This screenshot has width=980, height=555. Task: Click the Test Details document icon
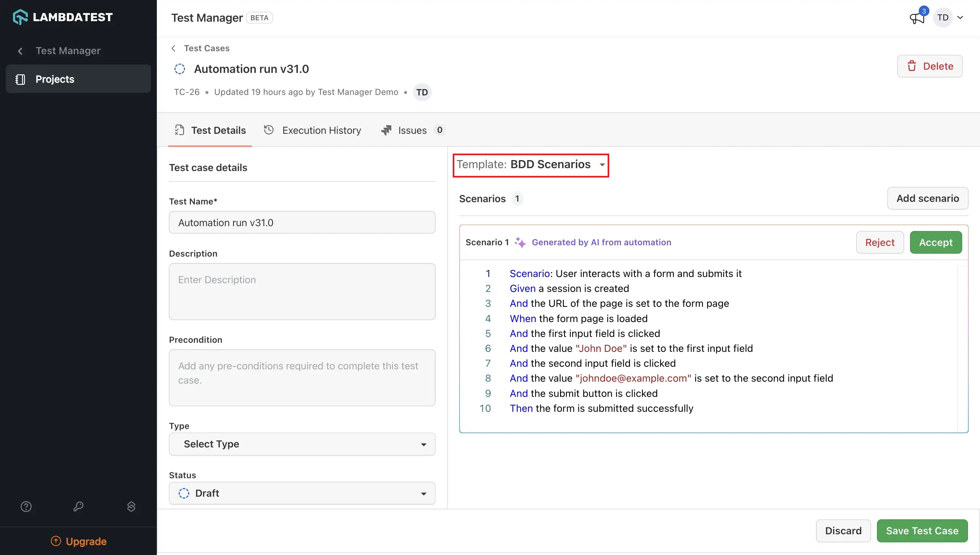(x=180, y=130)
